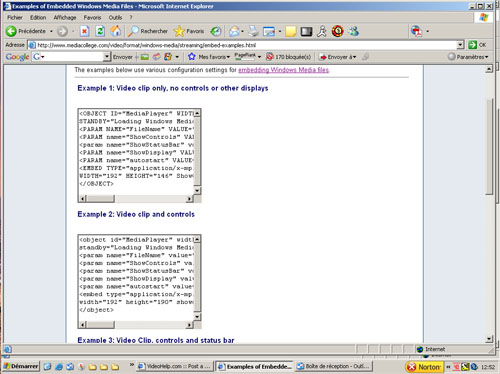Click the green image icon on Google toolbar
This screenshot has height=374, width=500.
click(145, 57)
